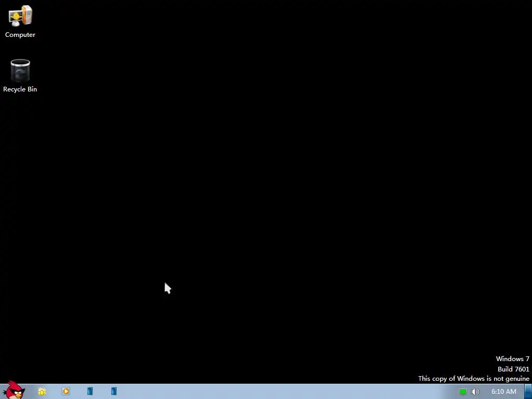This screenshot has width=532, height=399.
Task: Click the 6:10 AM clock
Action: 504,392
